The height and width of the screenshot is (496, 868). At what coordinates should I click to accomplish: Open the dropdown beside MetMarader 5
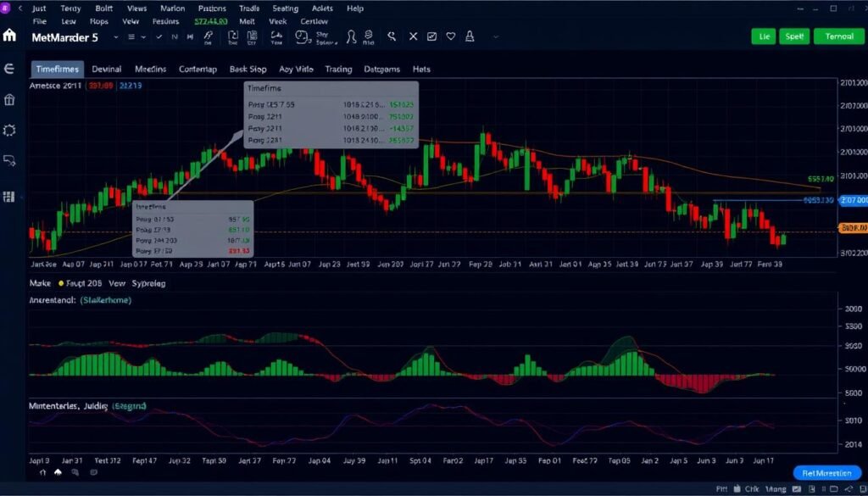tap(117, 36)
